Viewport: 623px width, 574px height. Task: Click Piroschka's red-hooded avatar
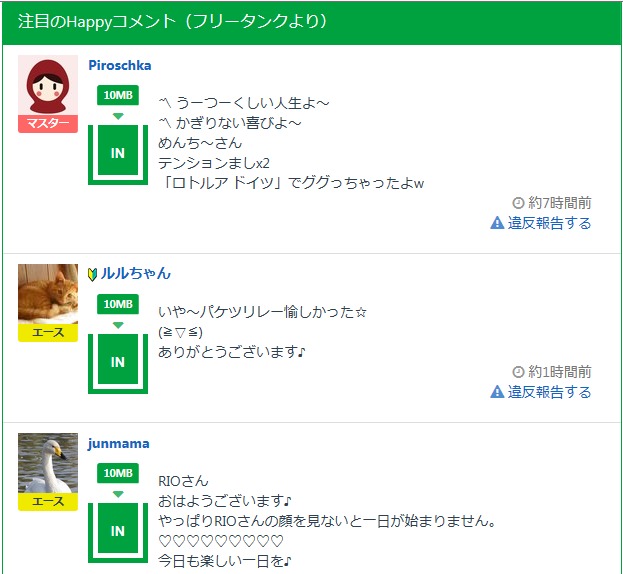[48, 86]
